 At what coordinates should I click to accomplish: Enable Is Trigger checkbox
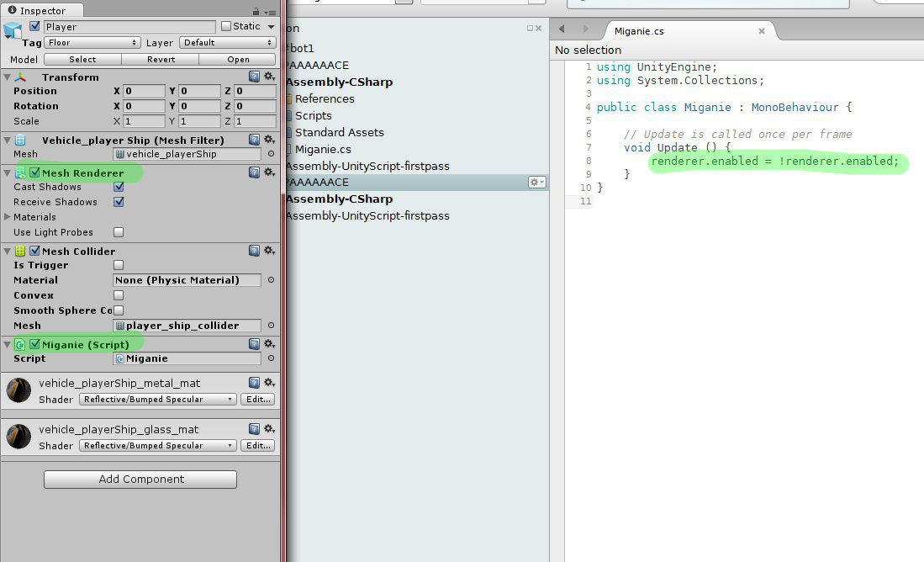(119, 265)
